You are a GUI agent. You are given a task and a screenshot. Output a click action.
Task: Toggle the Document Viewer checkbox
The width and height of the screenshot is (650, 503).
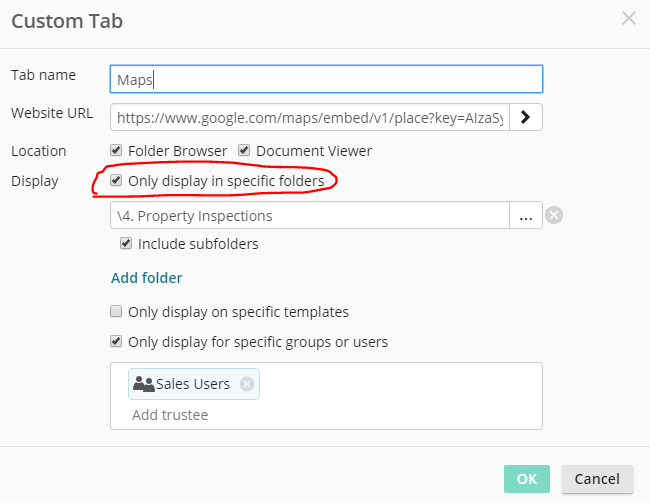[x=244, y=151]
